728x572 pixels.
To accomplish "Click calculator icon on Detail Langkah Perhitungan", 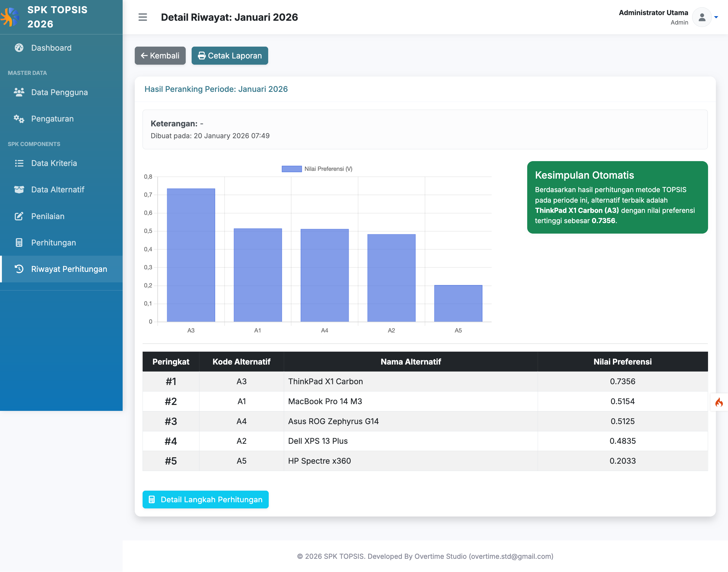I will tap(152, 499).
